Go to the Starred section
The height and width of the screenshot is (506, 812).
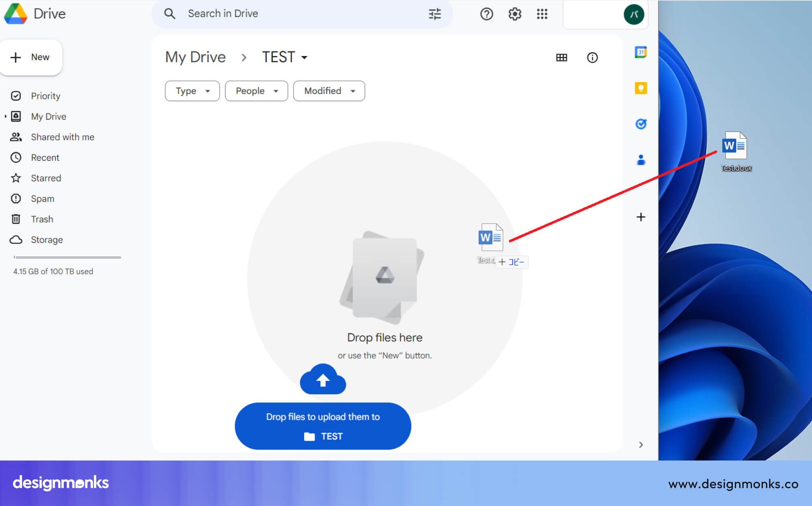46,178
